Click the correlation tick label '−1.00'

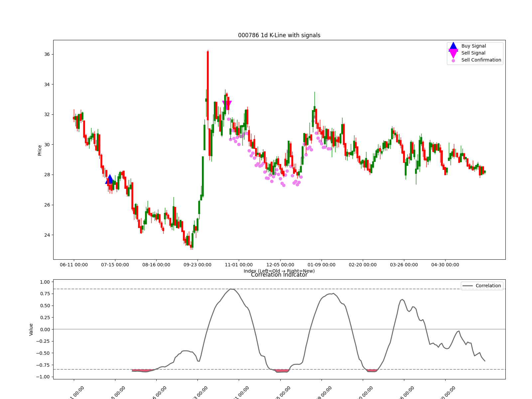click(43, 377)
